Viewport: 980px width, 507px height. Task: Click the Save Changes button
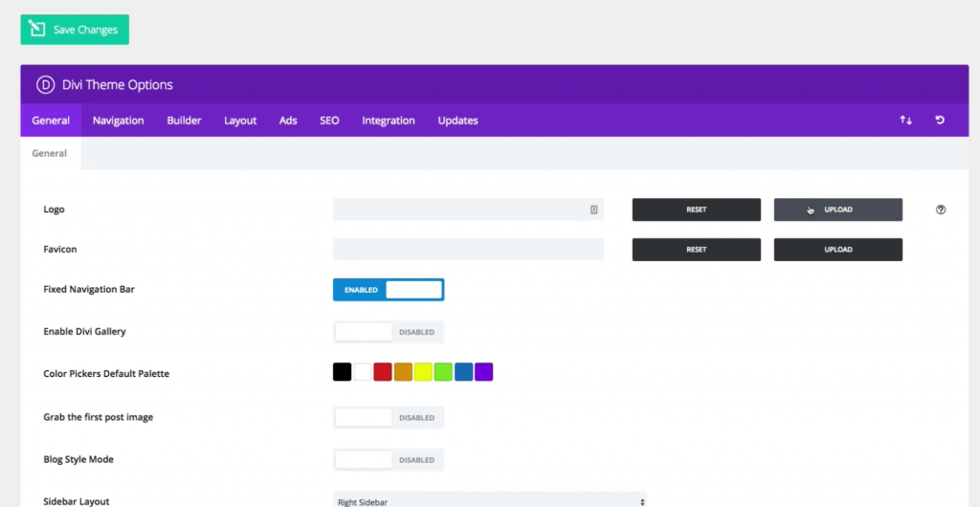coord(75,30)
